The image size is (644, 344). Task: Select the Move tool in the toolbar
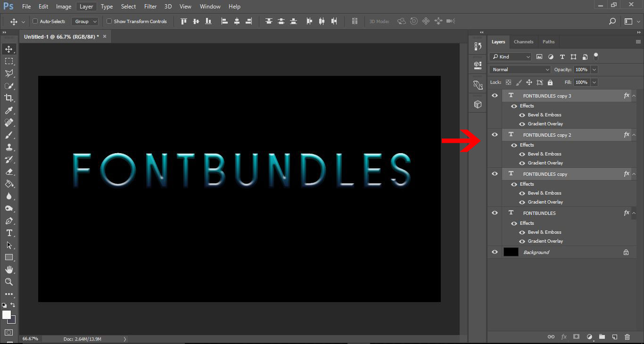[9, 49]
